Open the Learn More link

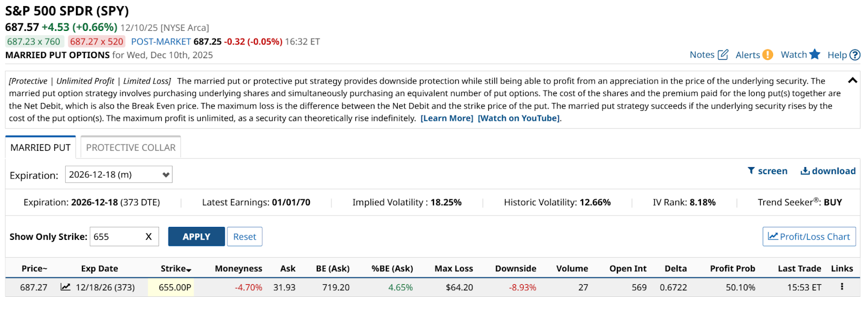(x=446, y=118)
